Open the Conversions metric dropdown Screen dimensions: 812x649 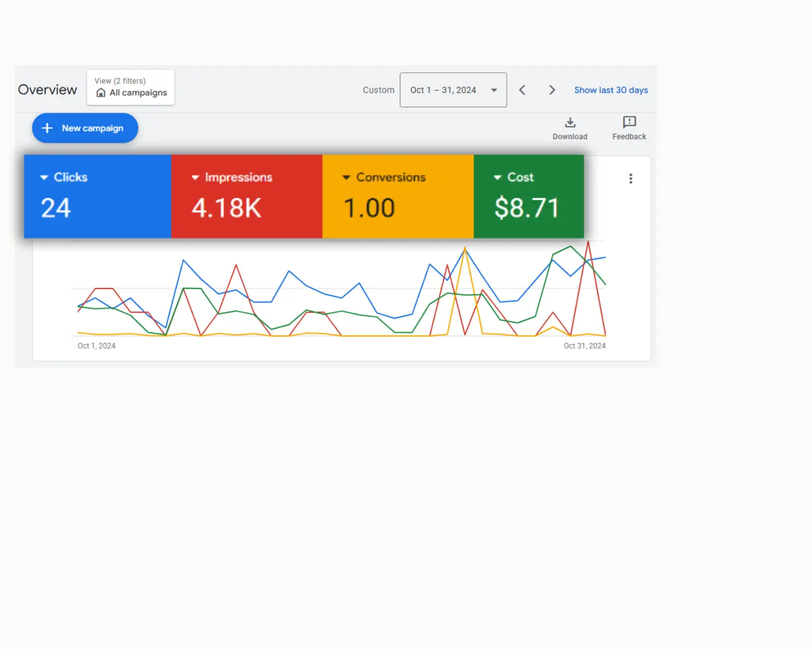346,177
